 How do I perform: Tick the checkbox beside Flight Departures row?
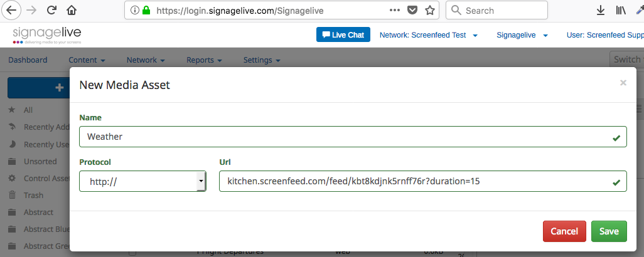click(x=132, y=253)
